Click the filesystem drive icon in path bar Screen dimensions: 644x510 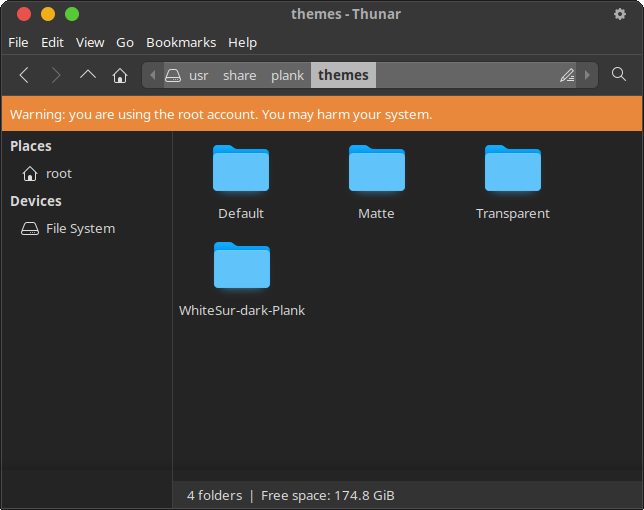[173, 75]
